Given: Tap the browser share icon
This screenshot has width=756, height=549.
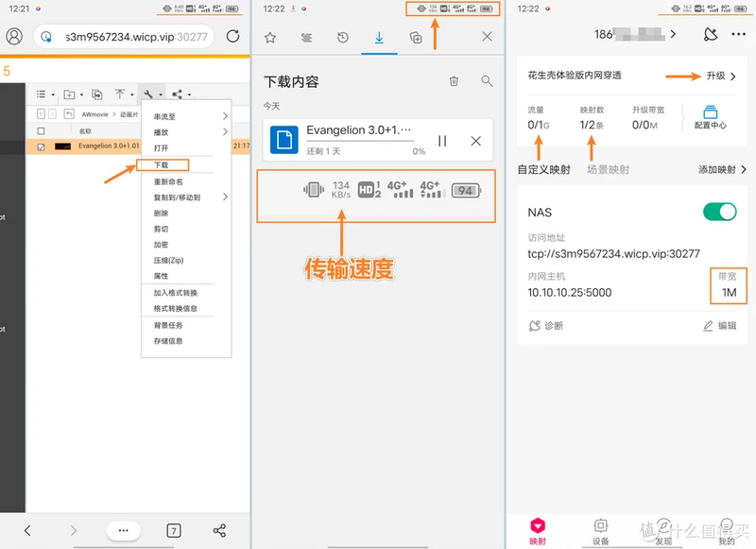Looking at the screenshot, I should tap(219, 531).
